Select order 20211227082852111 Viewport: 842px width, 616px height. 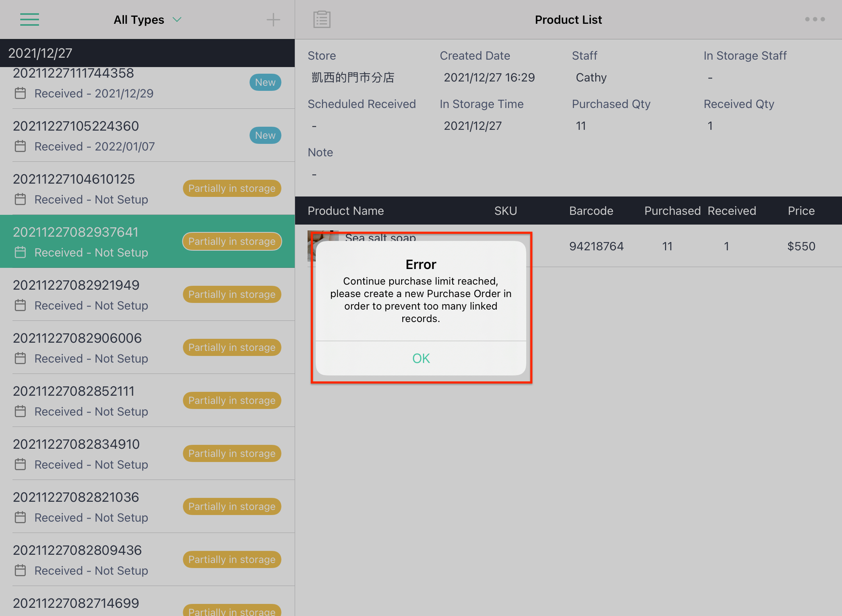tap(147, 401)
